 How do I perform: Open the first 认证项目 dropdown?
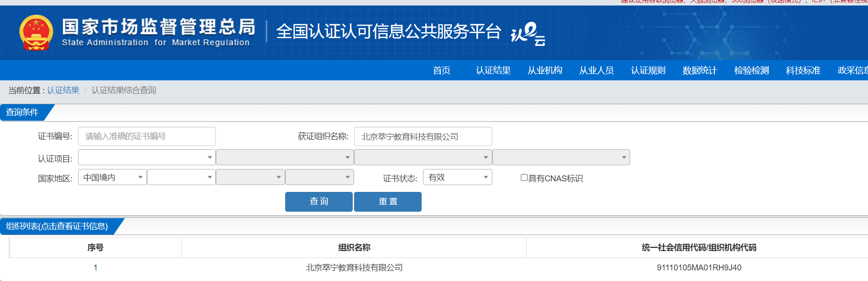[147, 157]
